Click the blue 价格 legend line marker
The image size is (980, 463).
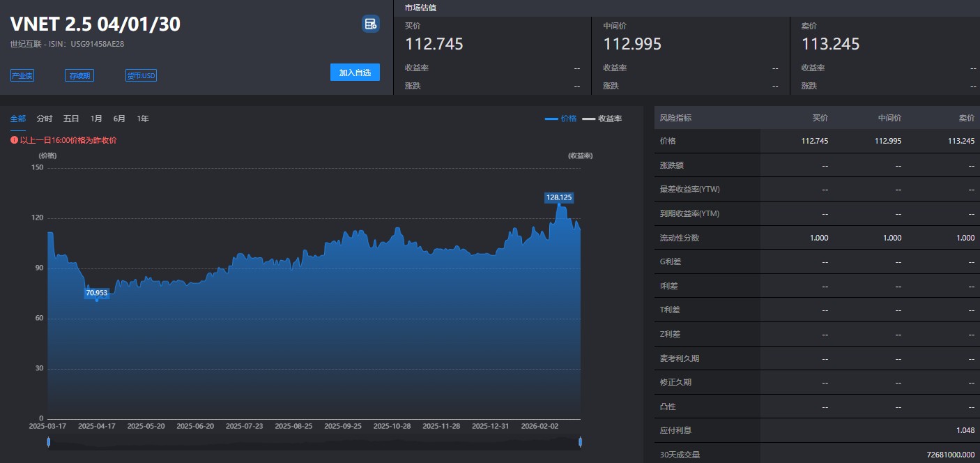pyautogui.click(x=551, y=119)
